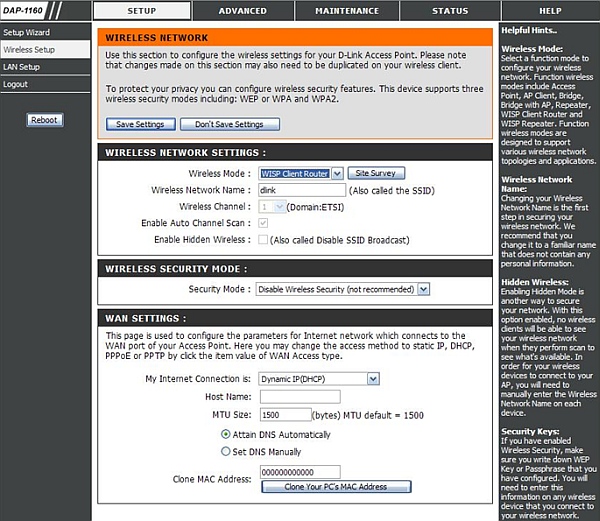Click the Site Survey button
The image size is (600, 521).
coord(380,173)
